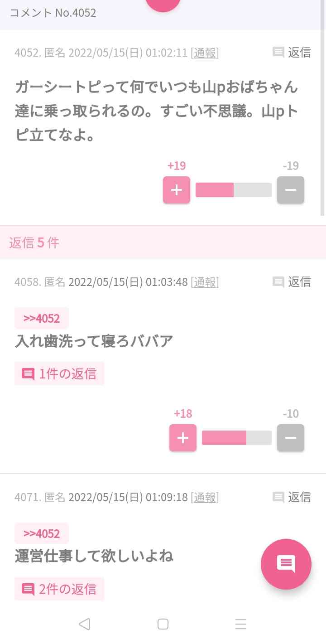Upvote comment 4058 with plus button
Image resolution: width=326 pixels, height=644 pixels.
pyautogui.click(x=183, y=438)
